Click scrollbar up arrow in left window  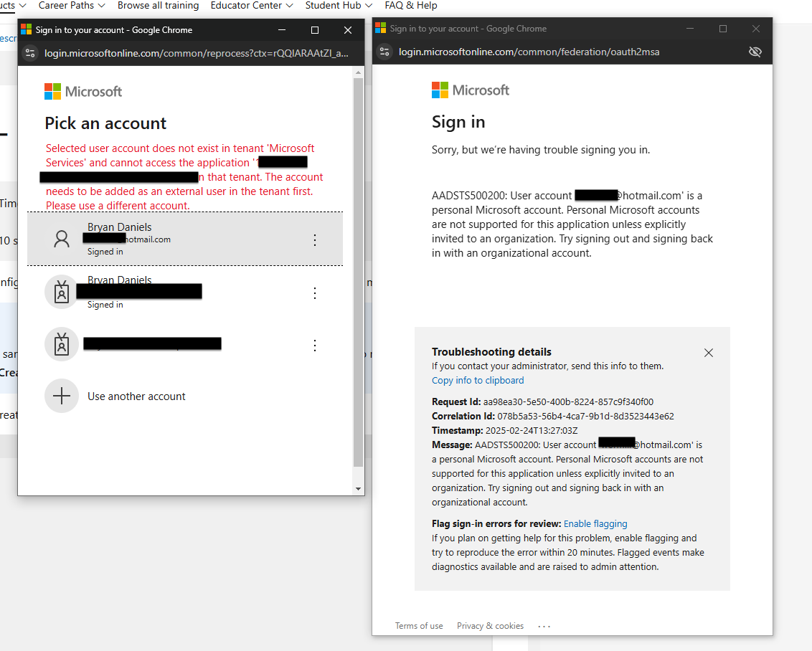358,73
